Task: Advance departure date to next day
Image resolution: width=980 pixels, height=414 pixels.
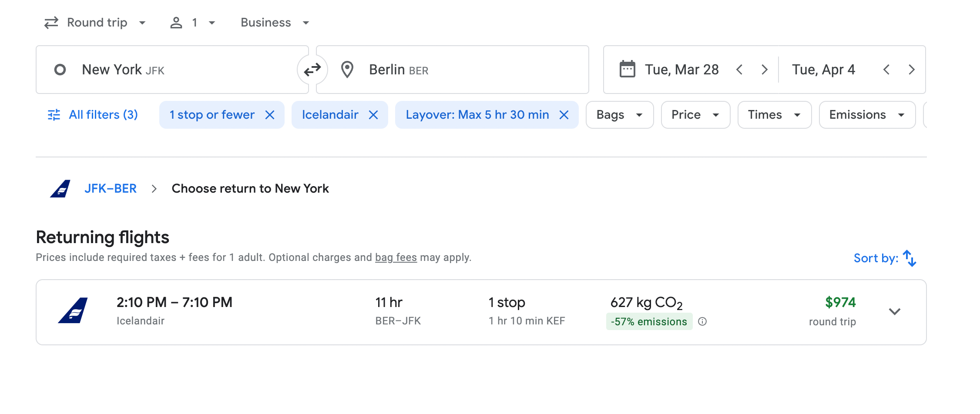Action: 764,70
